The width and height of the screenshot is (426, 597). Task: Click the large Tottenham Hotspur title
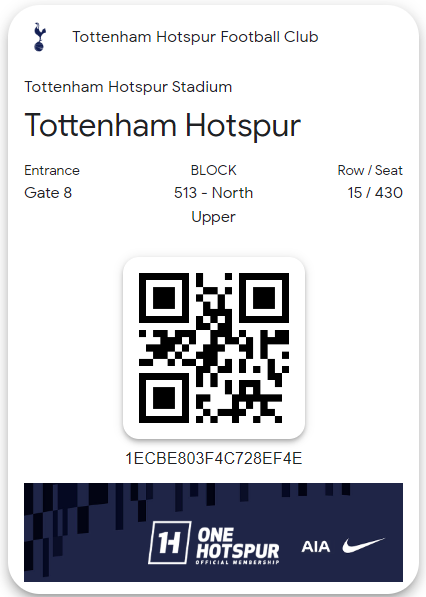(x=163, y=126)
